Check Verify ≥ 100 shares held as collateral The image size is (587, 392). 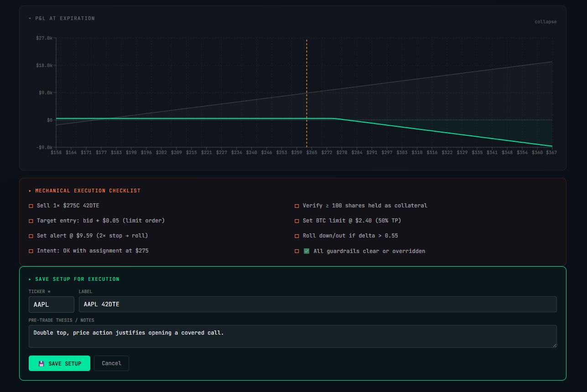coord(296,206)
